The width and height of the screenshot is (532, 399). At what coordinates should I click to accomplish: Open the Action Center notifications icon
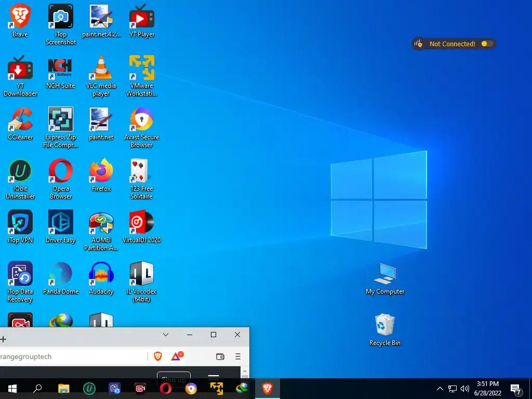(x=516, y=389)
